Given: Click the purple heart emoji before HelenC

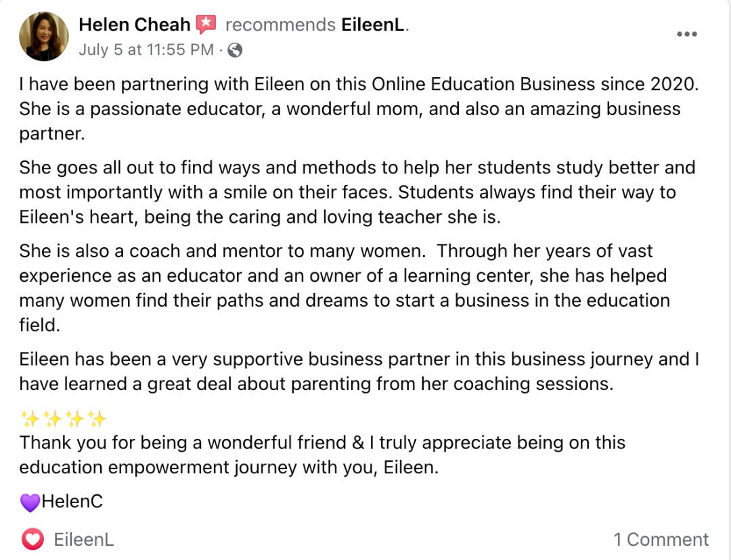Looking at the screenshot, I should 30,502.
